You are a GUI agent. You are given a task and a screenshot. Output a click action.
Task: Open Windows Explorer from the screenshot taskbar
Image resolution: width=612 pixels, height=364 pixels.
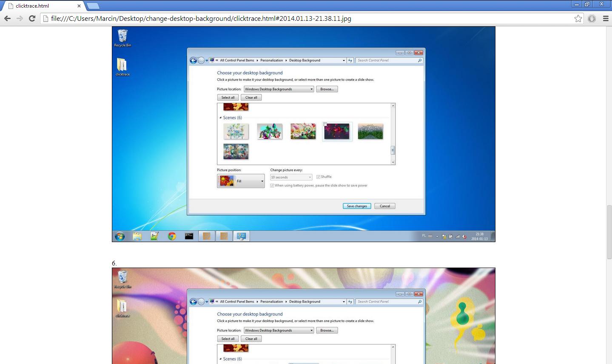137,236
